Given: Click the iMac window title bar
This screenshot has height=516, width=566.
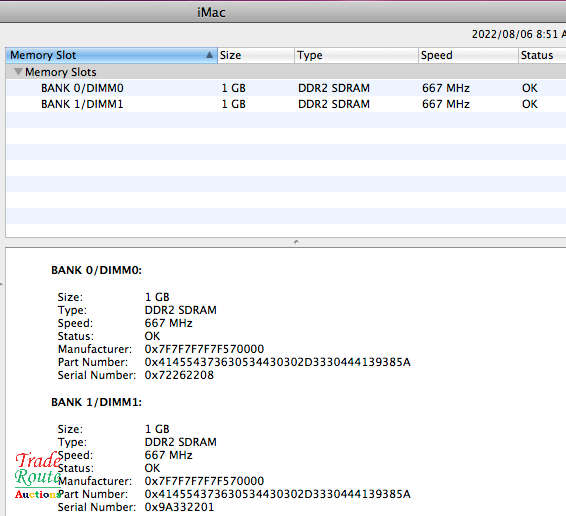Looking at the screenshot, I should click(x=283, y=12).
